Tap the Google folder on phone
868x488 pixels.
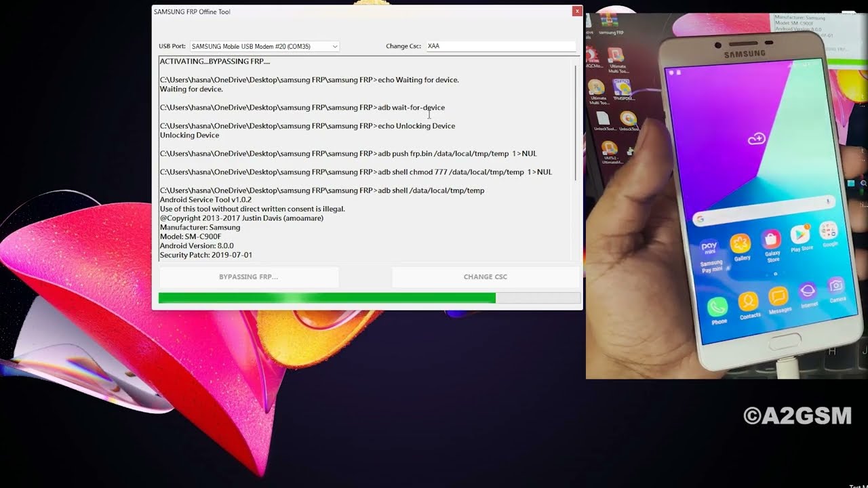click(x=829, y=234)
